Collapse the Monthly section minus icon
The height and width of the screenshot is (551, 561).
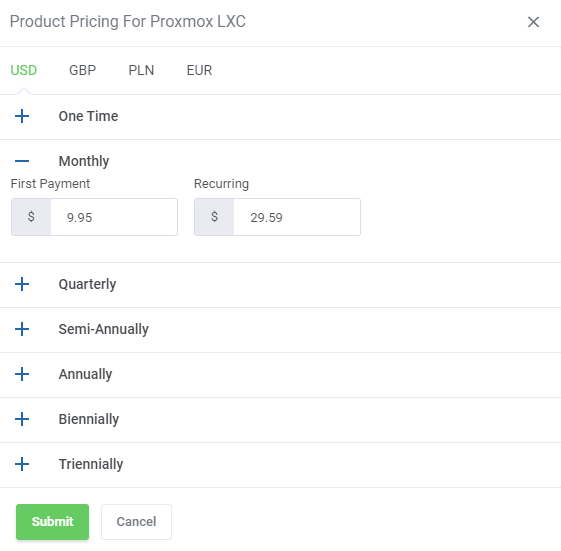22,161
